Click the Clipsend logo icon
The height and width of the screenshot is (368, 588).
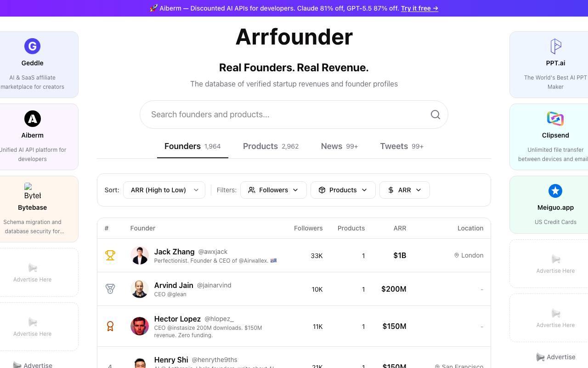pos(555,119)
